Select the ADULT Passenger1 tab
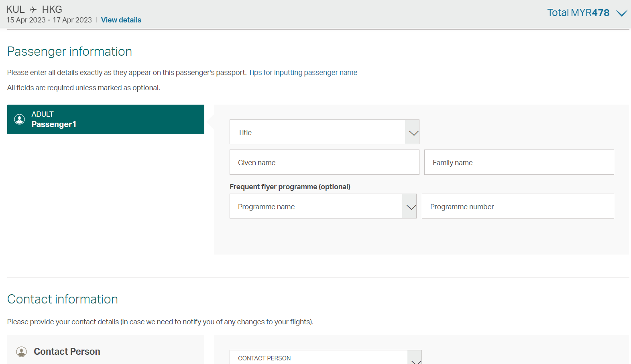631x364 pixels. tap(106, 119)
